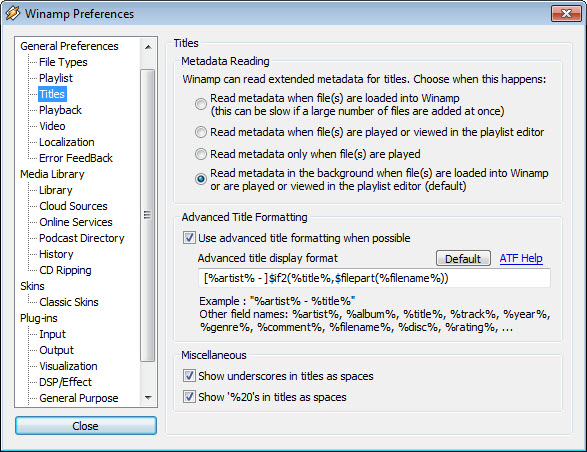Uncheck show underscores in titles as spaces
The image size is (587, 452).
pyautogui.click(x=189, y=375)
